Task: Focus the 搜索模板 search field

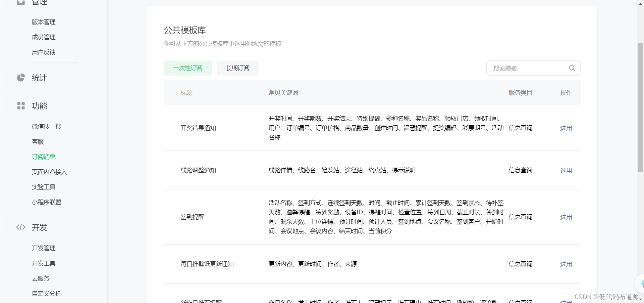Action: pyautogui.click(x=533, y=68)
